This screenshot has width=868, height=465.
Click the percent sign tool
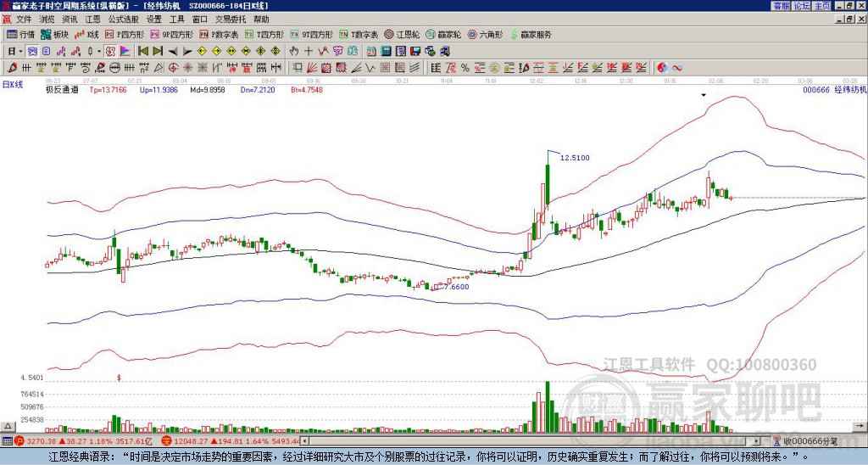point(465,68)
